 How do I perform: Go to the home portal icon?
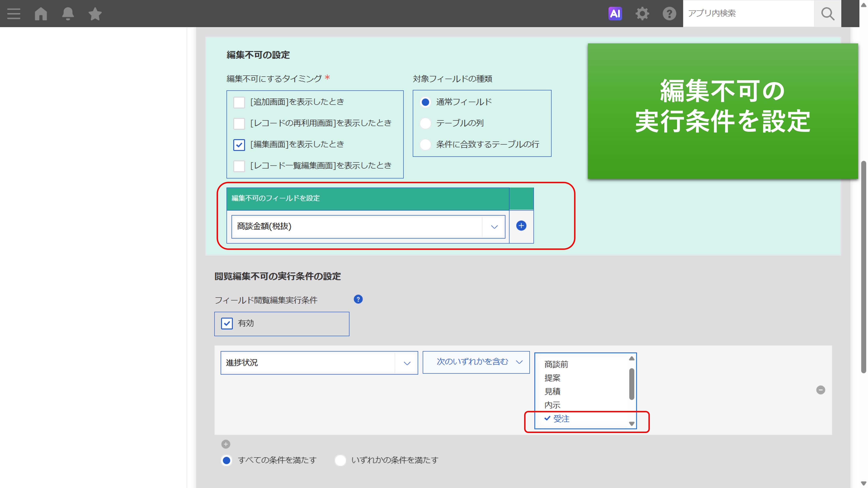point(41,14)
